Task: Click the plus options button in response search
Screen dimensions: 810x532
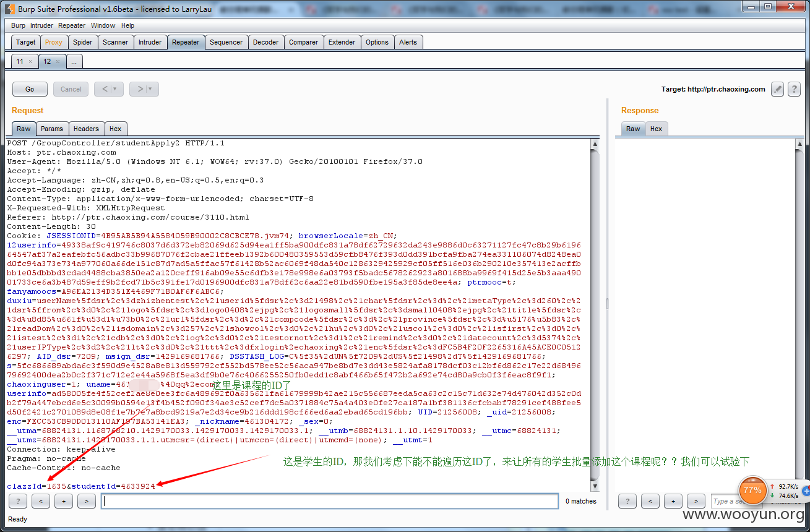Action: [x=673, y=501]
